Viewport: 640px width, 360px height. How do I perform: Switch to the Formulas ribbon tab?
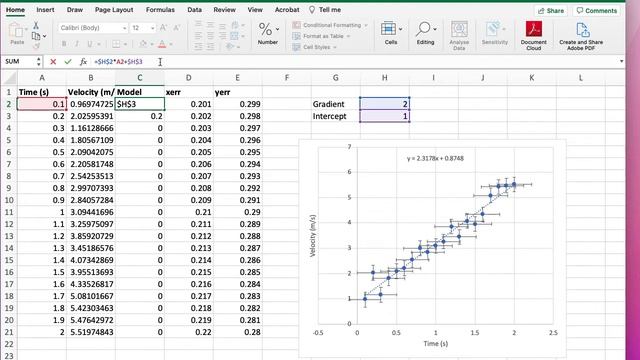click(160, 10)
